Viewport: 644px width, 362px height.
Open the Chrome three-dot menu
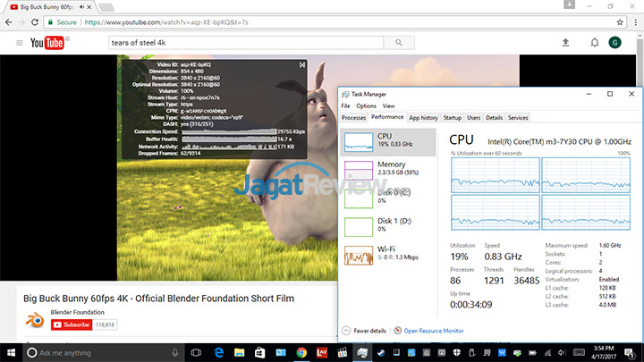click(636, 22)
